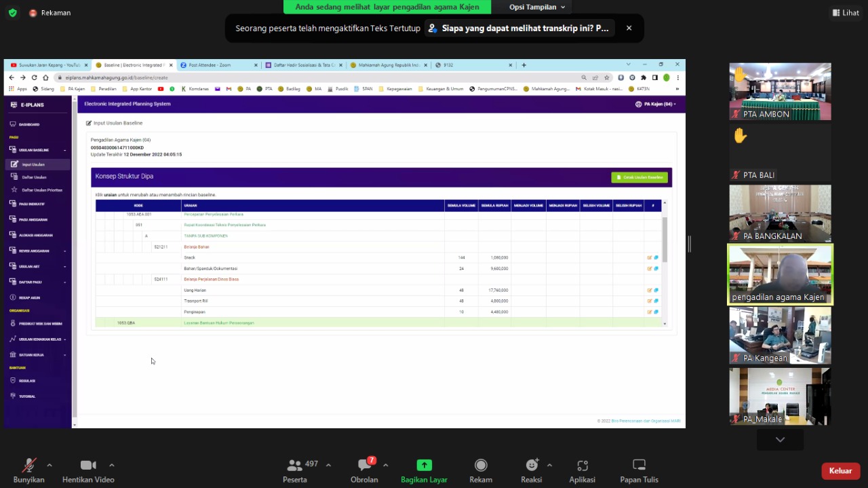
Task: Dismiss the closed caption notification banner
Action: coord(629,29)
